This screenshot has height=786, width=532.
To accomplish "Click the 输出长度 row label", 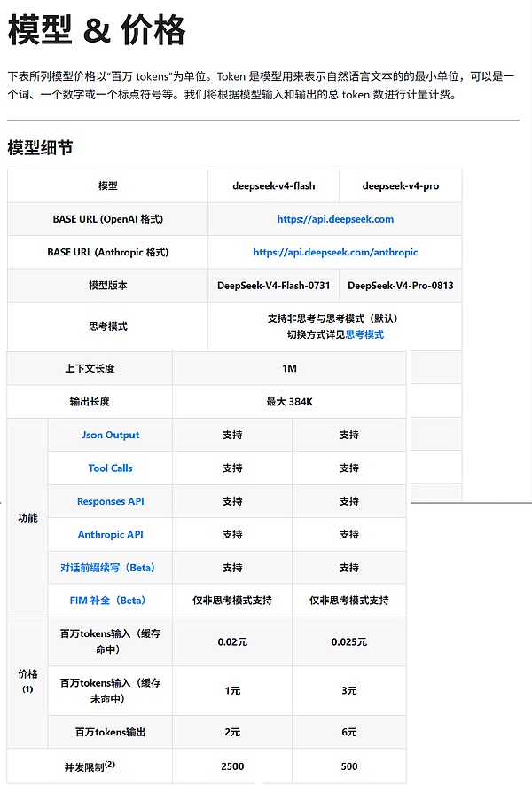I will pyautogui.click(x=90, y=402).
